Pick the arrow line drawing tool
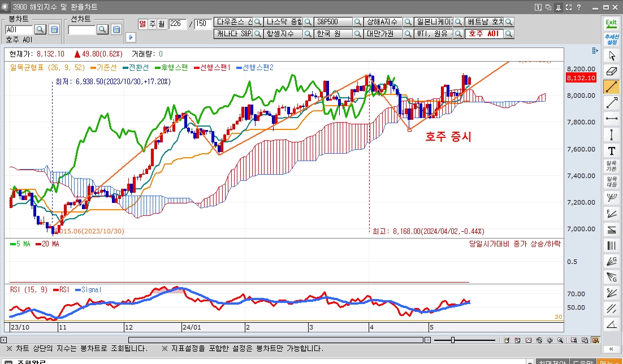This screenshot has width=623, height=364. pyautogui.click(x=611, y=103)
